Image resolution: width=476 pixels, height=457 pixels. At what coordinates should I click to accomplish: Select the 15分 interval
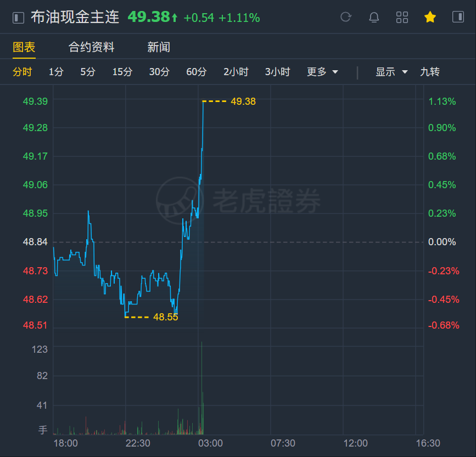(122, 72)
